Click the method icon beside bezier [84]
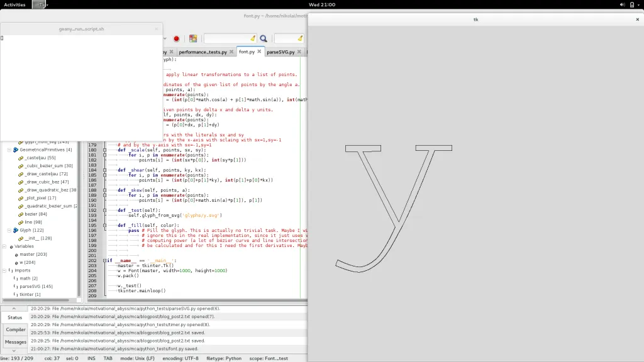This screenshot has width=644, height=362. click(21, 214)
